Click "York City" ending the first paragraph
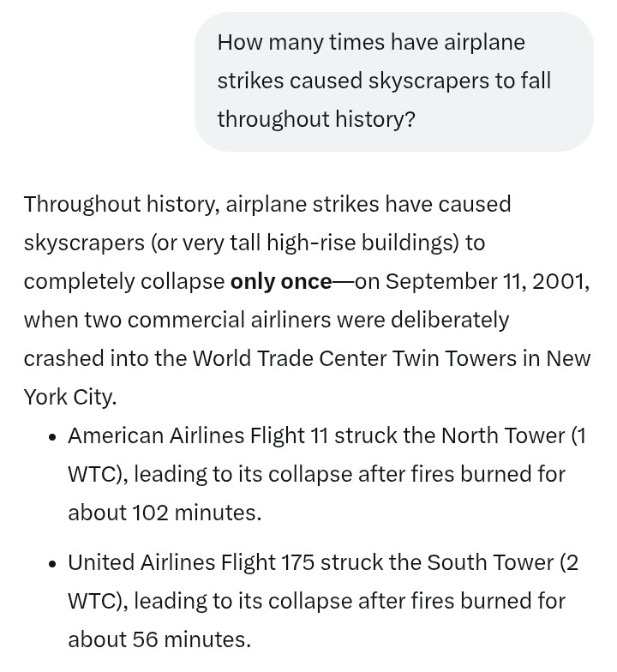This screenshot has width=617, height=672. pyautogui.click(x=69, y=397)
